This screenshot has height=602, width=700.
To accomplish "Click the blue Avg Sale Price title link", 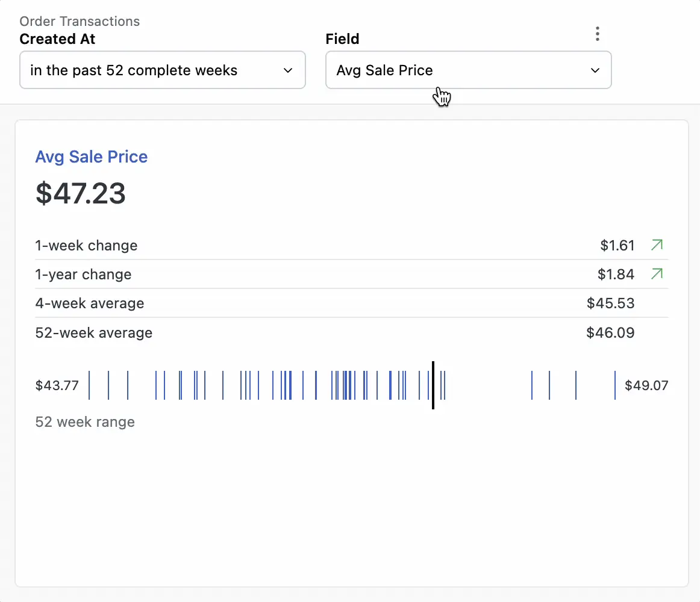I will click(x=92, y=157).
